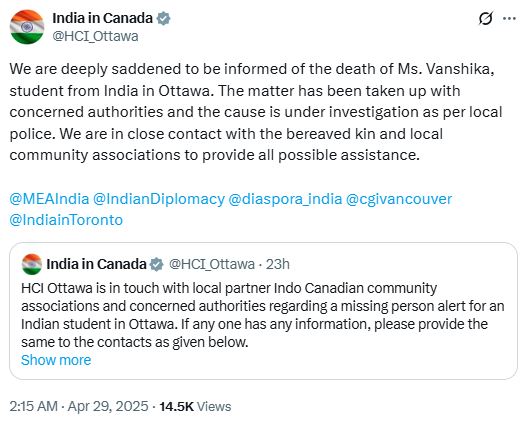The height and width of the screenshot is (422, 527).
Task: Open the @diaspora_india mention
Action: click(x=285, y=199)
